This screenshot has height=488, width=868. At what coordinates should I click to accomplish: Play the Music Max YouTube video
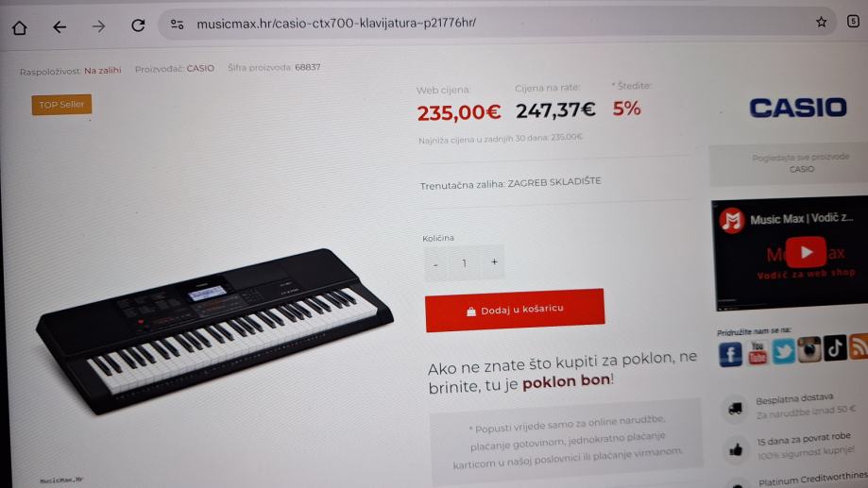click(x=806, y=252)
